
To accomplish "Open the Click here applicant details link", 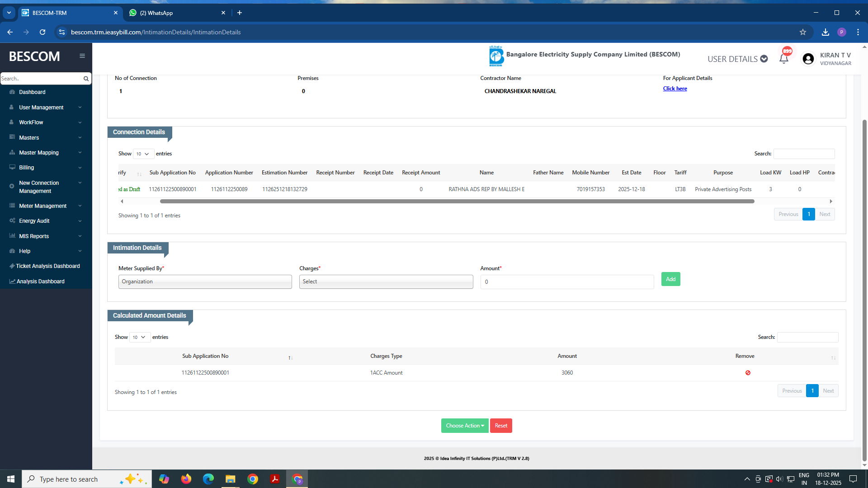I will pos(675,89).
